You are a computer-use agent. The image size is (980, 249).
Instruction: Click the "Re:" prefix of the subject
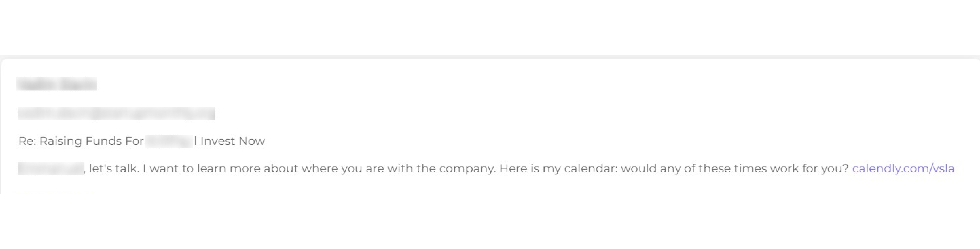[27, 141]
